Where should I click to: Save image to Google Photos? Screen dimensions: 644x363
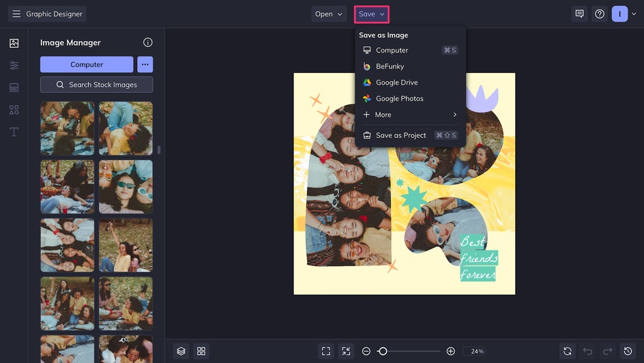coord(410,98)
